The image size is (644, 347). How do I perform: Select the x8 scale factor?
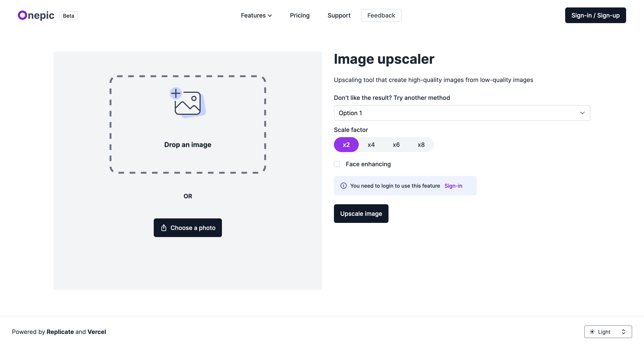pyautogui.click(x=421, y=145)
